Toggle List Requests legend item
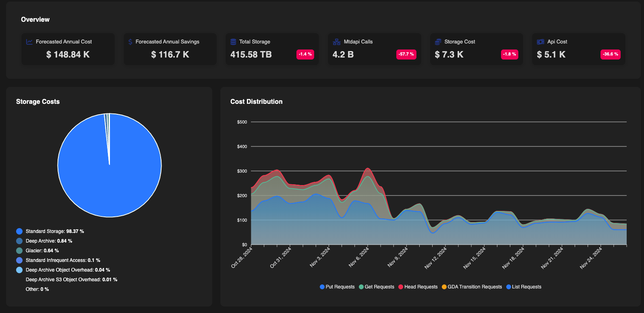The image size is (644, 313). coord(524,287)
